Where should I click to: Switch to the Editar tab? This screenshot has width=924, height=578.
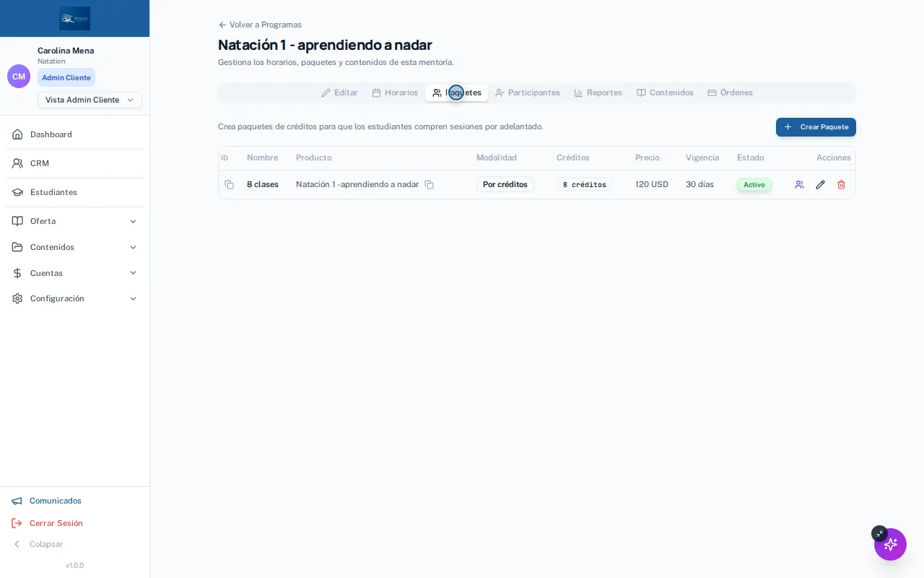coord(339,92)
